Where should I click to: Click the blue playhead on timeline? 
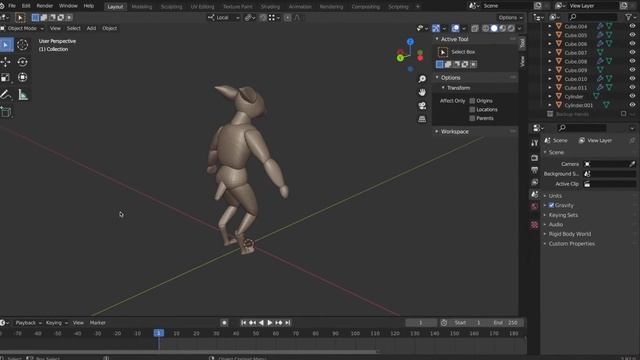(159, 333)
